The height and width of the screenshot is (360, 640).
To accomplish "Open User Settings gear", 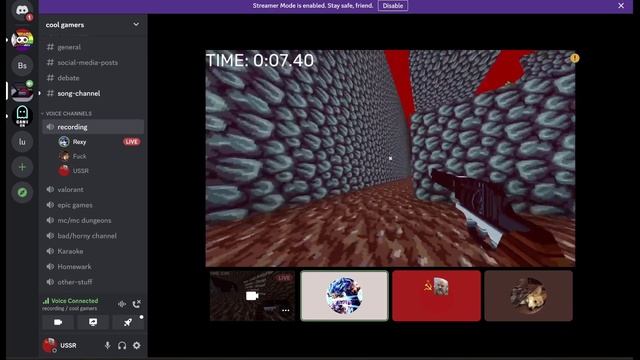I will point(137,345).
